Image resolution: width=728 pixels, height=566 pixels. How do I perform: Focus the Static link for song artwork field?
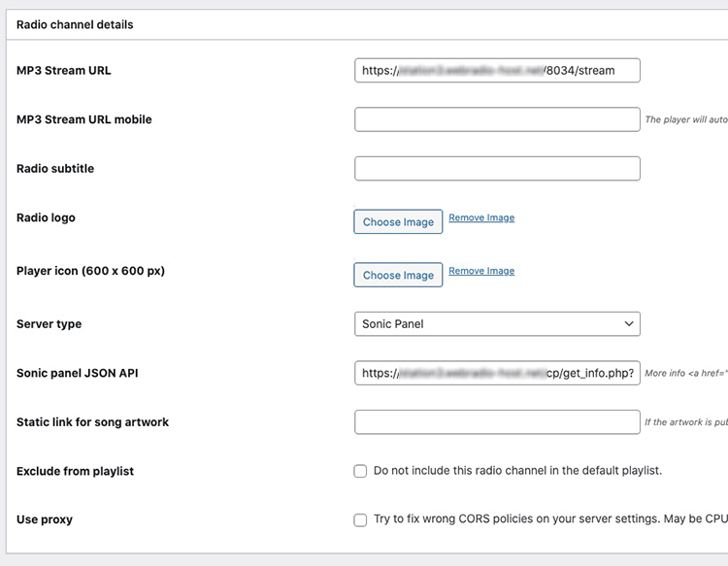(497, 421)
